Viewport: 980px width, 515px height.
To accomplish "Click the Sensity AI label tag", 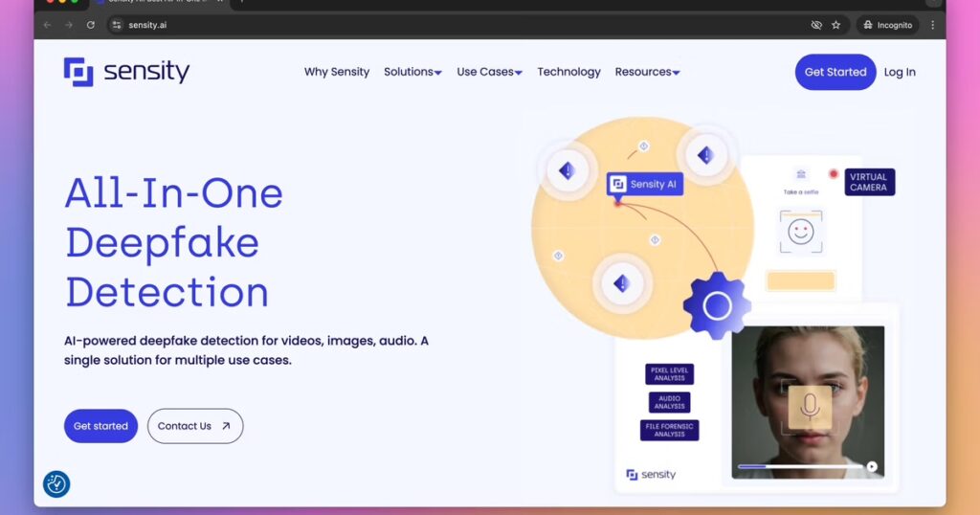I will point(644,184).
